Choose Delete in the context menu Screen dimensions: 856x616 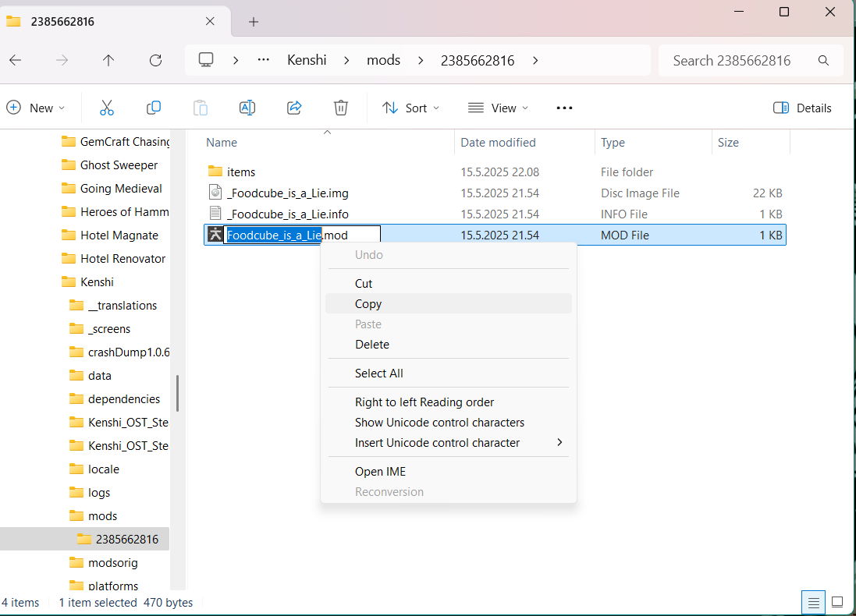click(x=448, y=345)
